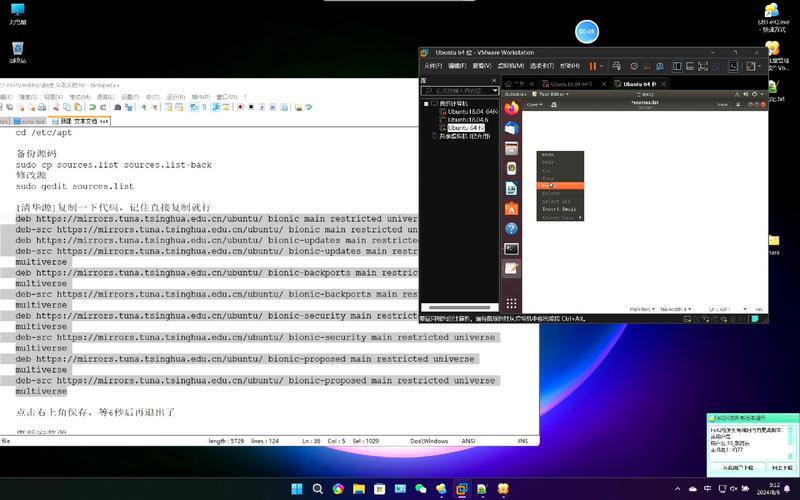Click Notepad++ record macro red dot
This screenshot has width=800, height=500.
[x=240, y=107]
